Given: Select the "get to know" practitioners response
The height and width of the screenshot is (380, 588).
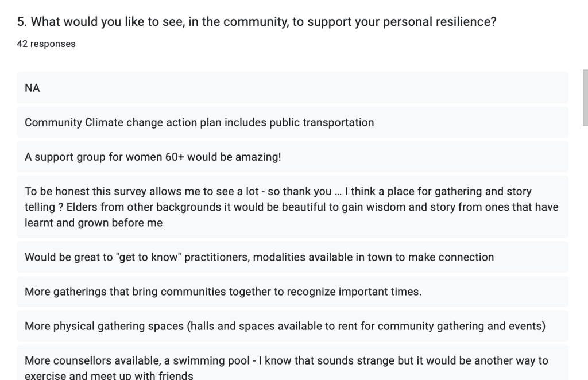Looking at the screenshot, I should point(259,257).
